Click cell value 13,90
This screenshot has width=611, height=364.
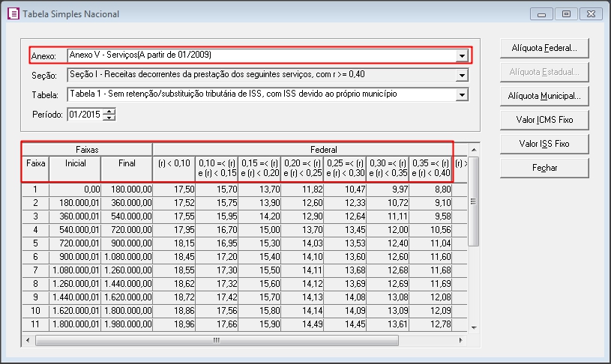[x=259, y=203]
